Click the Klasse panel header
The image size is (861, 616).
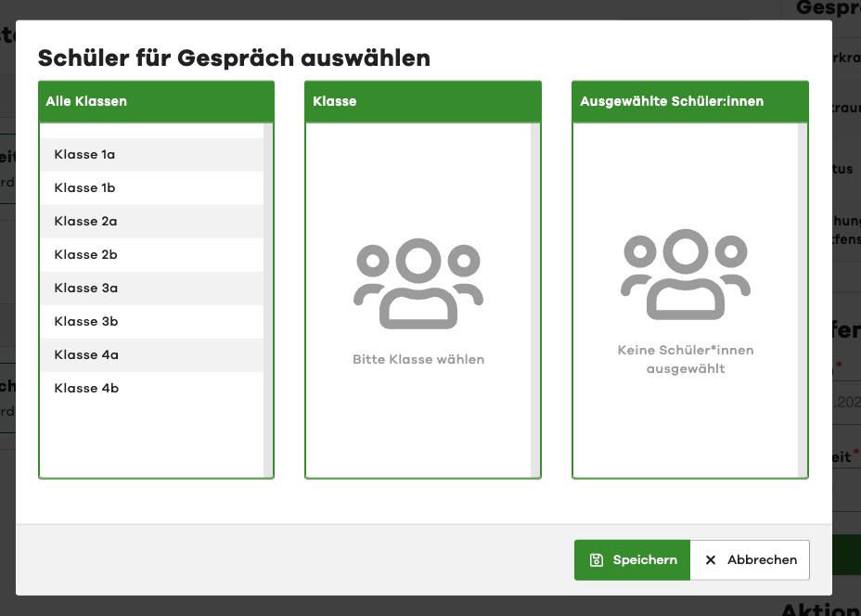point(423,101)
